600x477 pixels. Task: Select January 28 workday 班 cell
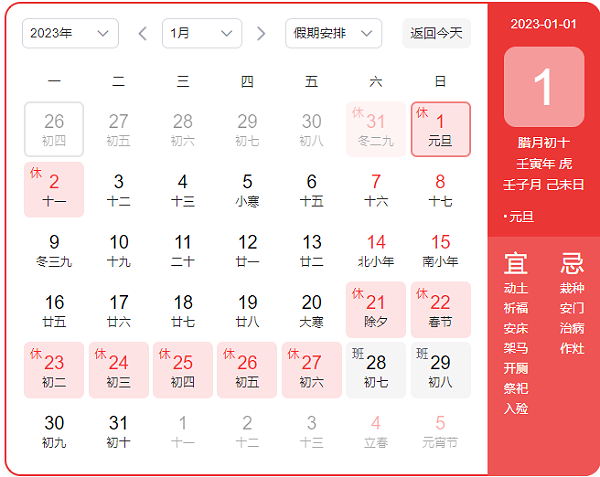tap(376, 369)
